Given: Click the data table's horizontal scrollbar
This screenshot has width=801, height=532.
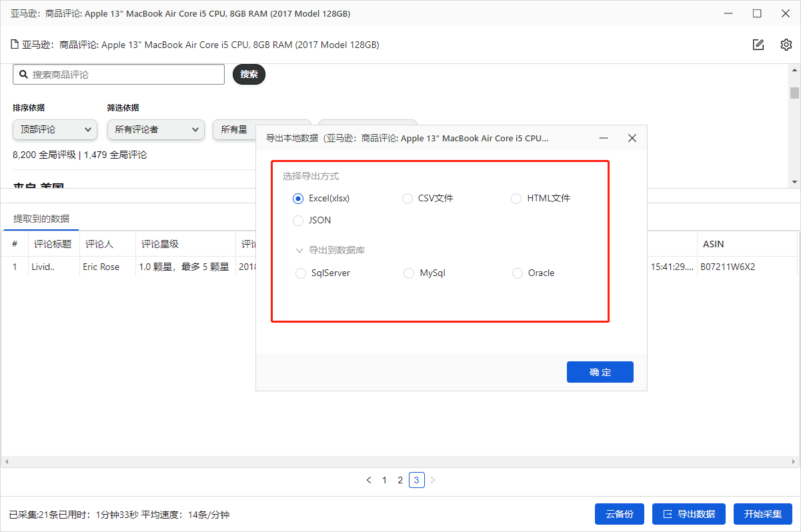Looking at the screenshot, I should coord(400,461).
